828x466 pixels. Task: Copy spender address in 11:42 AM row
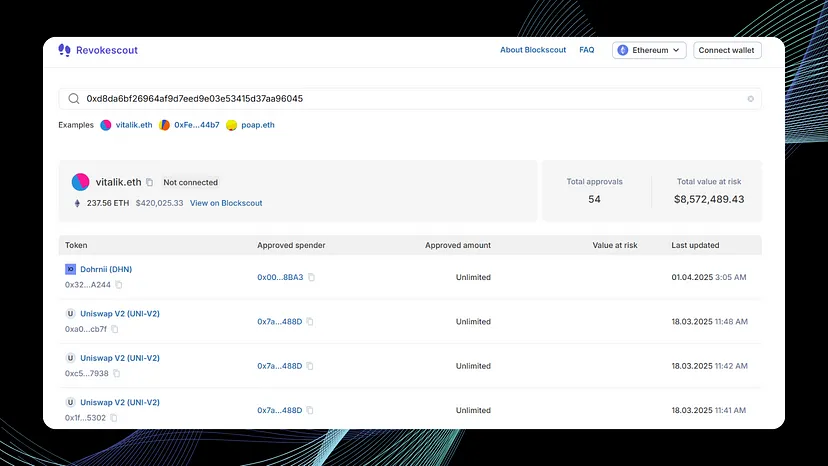pyautogui.click(x=310, y=366)
